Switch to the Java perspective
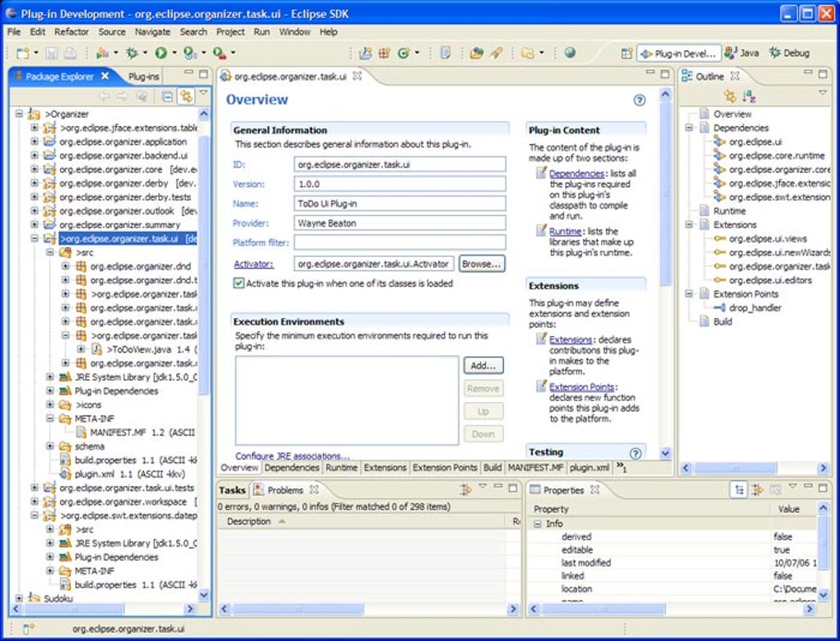840x641 pixels. click(x=742, y=53)
